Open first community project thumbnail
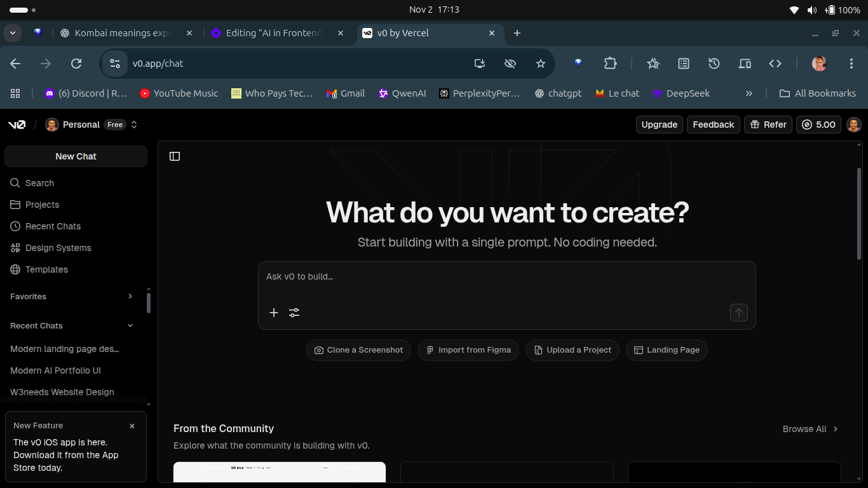The image size is (868, 488). [280, 471]
